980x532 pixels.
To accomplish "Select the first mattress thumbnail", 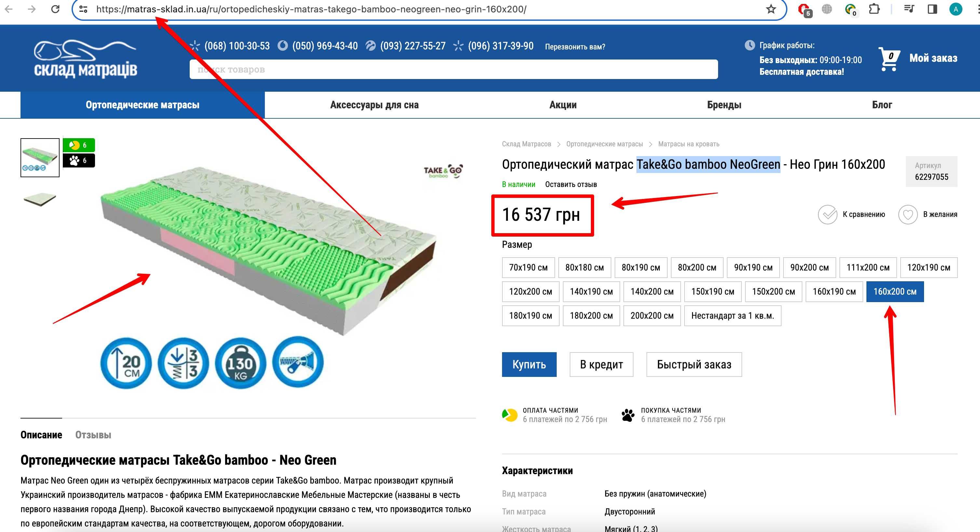I will coord(40,157).
